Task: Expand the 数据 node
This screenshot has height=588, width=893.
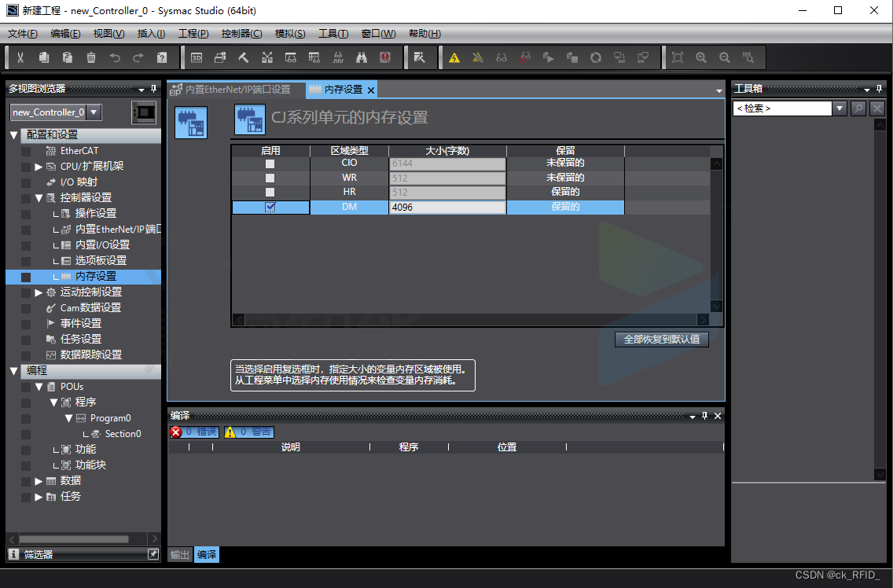Action: pos(39,481)
